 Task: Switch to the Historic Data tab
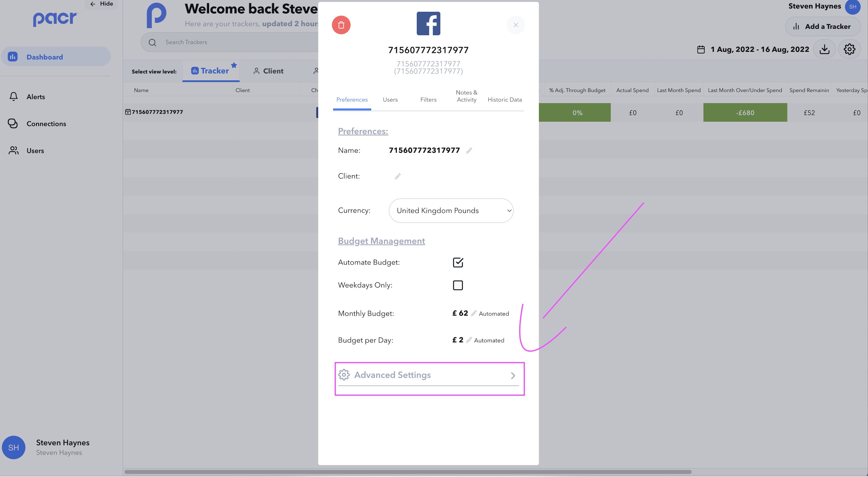point(505,100)
